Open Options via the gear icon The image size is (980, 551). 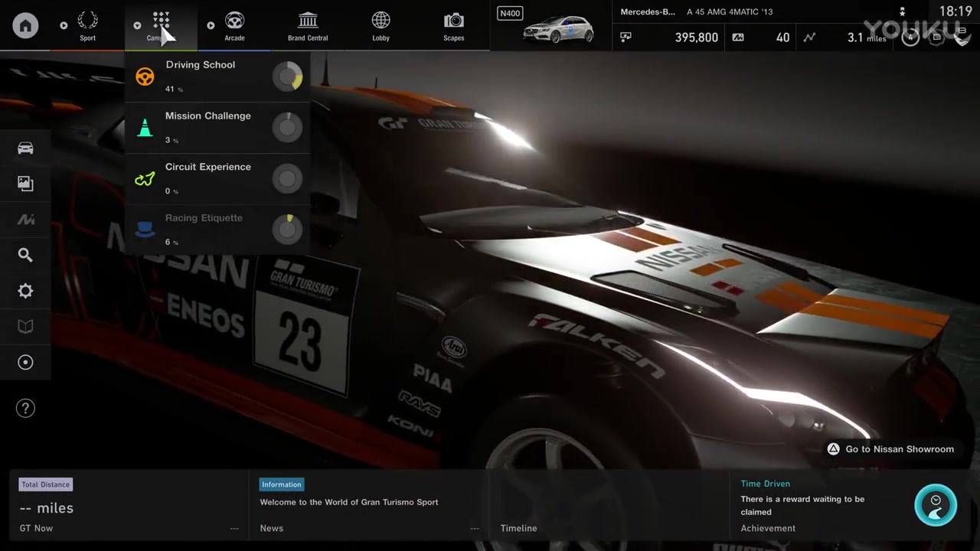point(25,291)
